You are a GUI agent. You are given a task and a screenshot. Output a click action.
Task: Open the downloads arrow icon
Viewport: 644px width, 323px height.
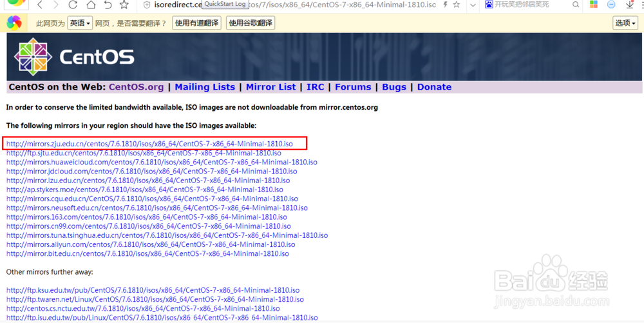pos(630,5)
